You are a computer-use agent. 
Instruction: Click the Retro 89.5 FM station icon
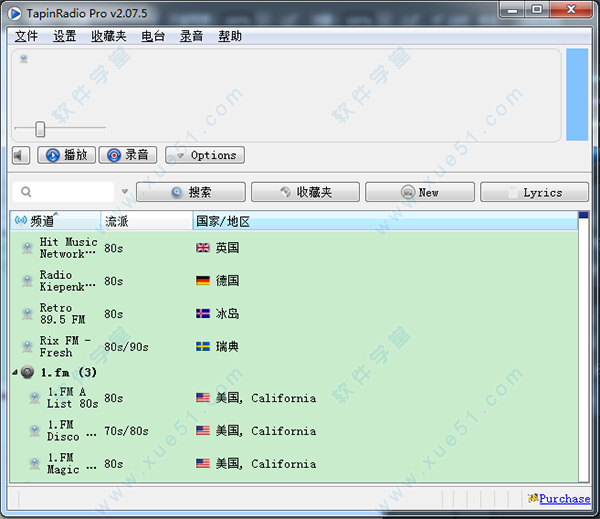27,314
